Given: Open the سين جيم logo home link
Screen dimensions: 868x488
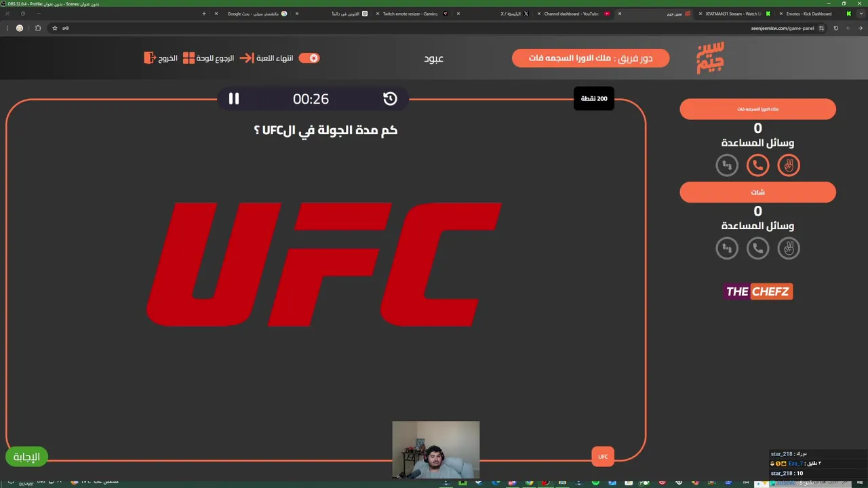Looking at the screenshot, I should 710,58.
